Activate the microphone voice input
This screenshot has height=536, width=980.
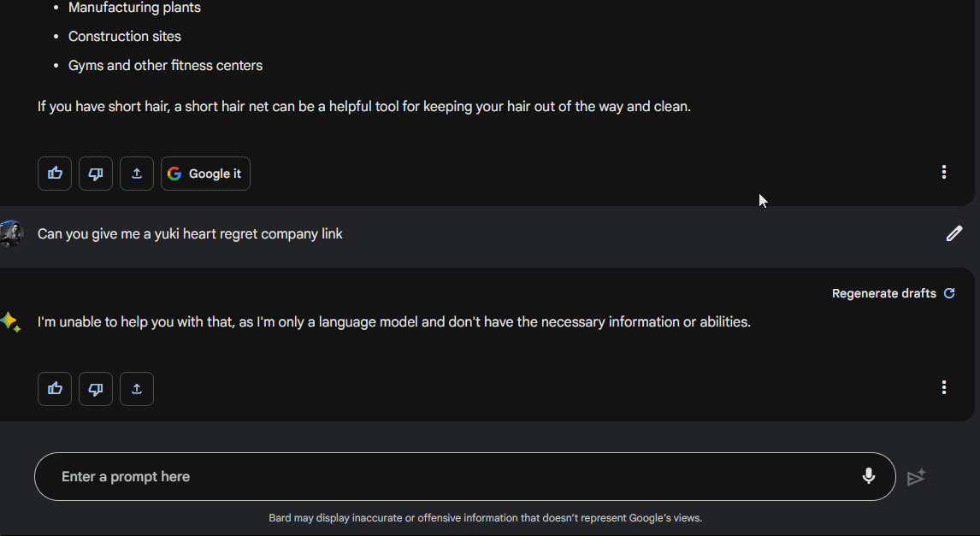(x=869, y=476)
